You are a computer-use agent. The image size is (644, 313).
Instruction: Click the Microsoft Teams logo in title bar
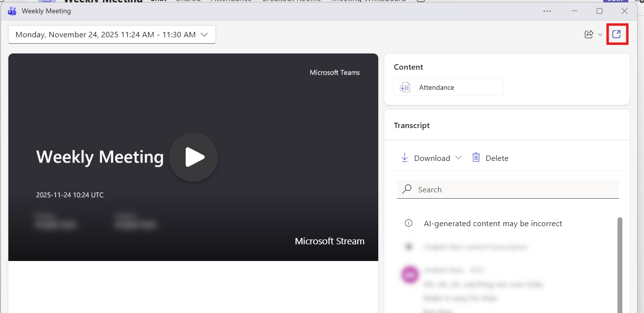point(12,11)
